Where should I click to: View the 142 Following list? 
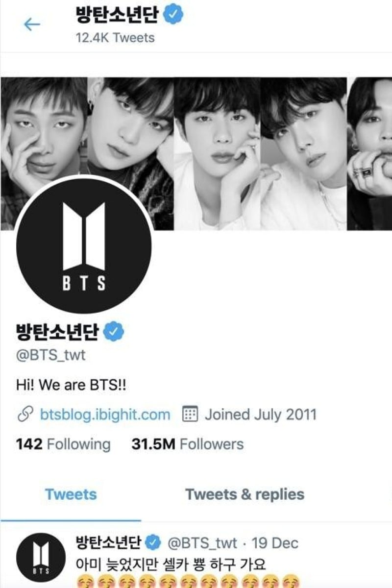pos(64,444)
